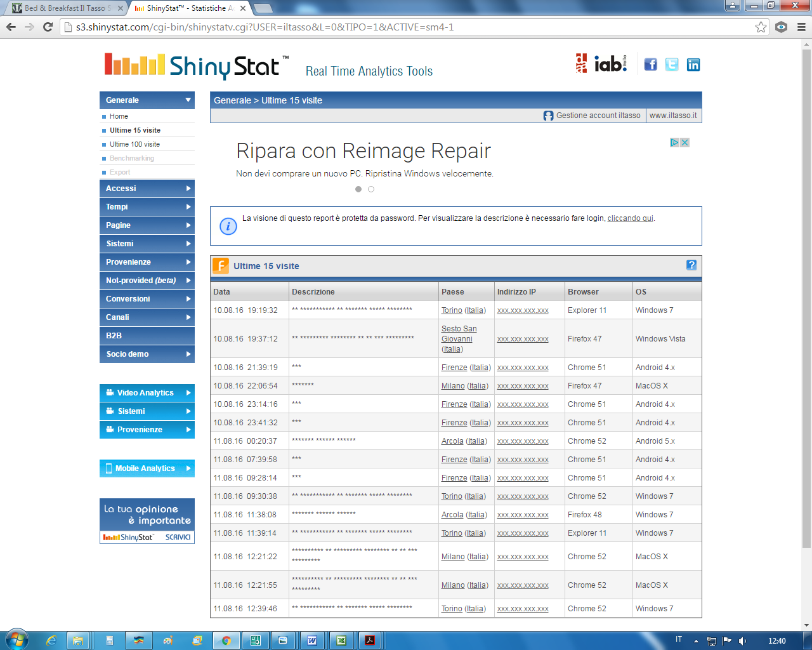Click the AdChoices triangle icon
The height and width of the screenshot is (650, 812).
coord(675,143)
